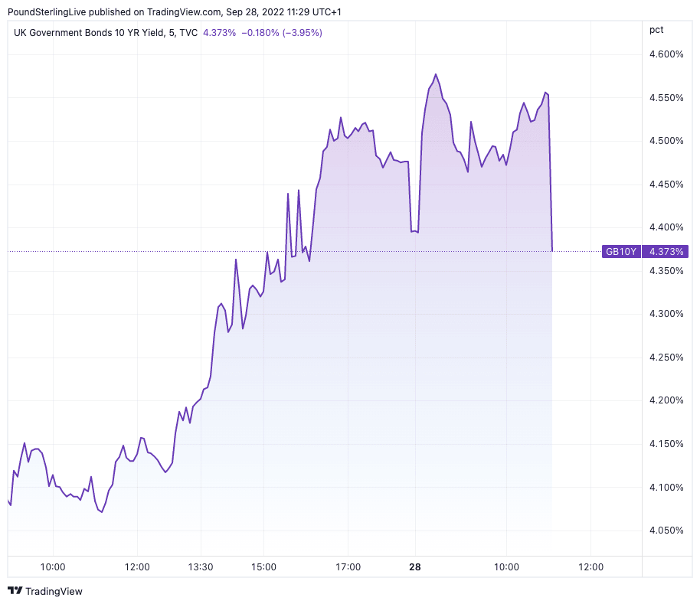Screen dimensions: 700x604
Task: Click the 4.600% price scale label
Action: 665,54
